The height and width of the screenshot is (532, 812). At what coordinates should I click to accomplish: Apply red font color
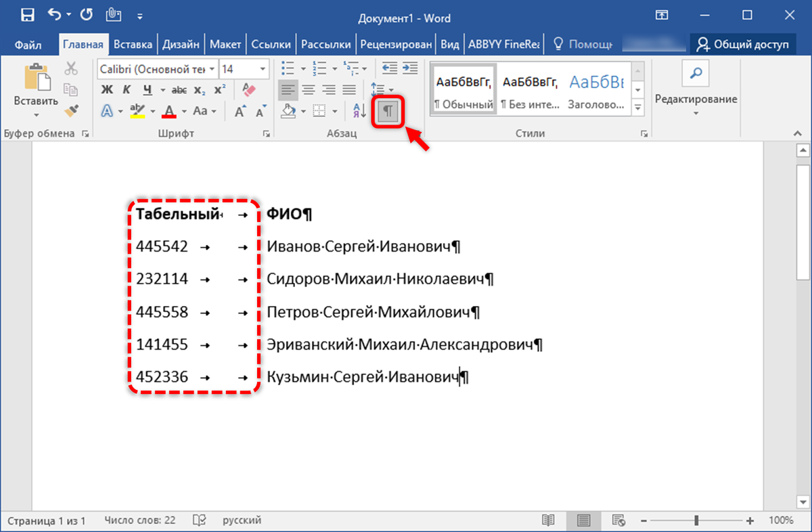pyautogui.click(x=168, y=111)
